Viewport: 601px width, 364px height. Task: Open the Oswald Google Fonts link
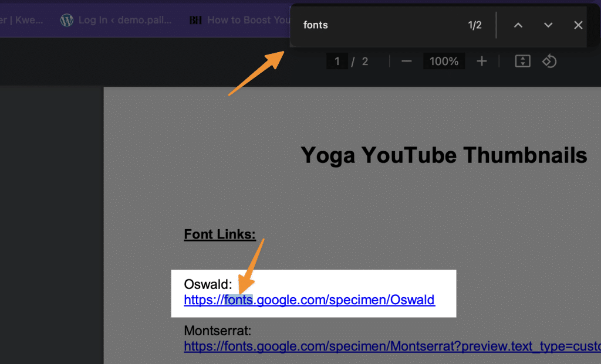click(309, 300)
